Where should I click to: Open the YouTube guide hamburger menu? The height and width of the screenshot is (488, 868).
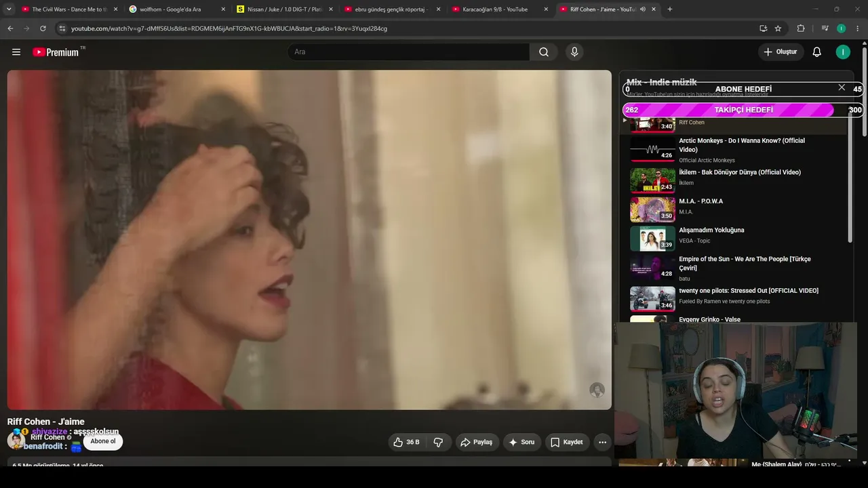point(16,52)
